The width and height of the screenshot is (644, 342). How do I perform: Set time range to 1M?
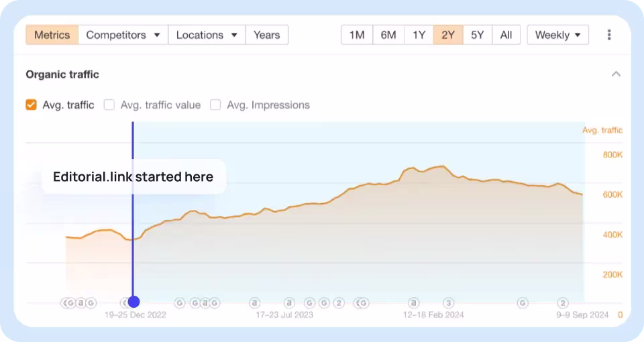click(x=357, y=35)
